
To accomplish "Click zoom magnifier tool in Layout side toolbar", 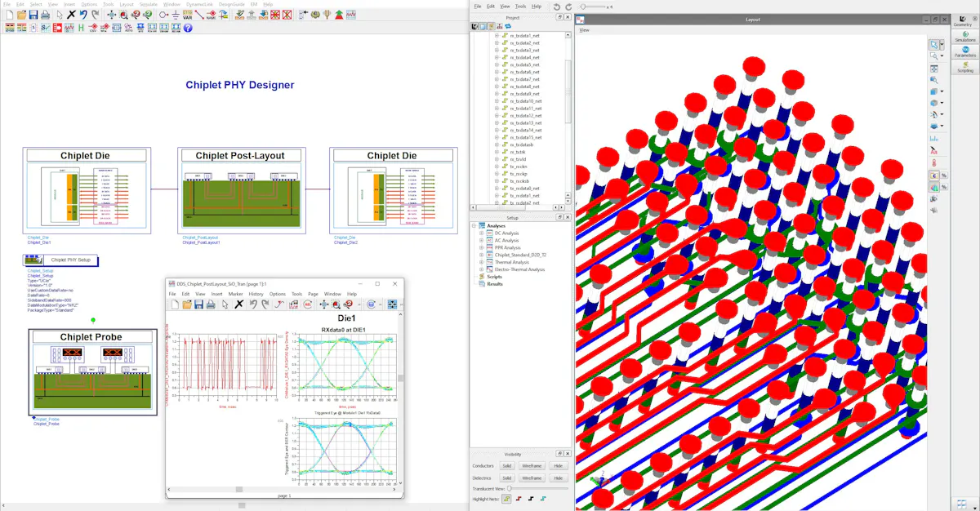I will coord(934,56).
